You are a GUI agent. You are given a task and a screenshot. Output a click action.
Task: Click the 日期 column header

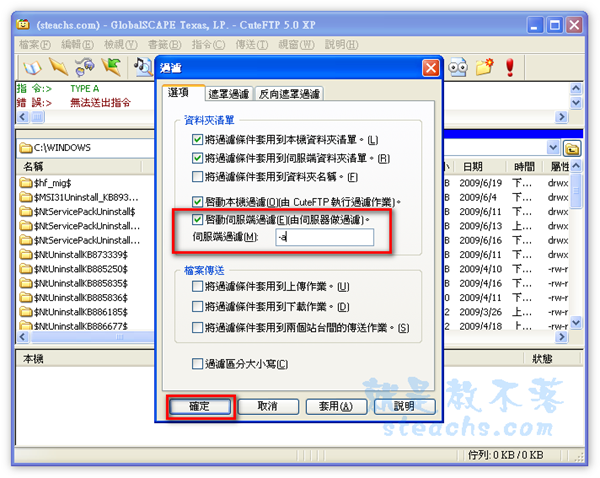coord(481,167)
